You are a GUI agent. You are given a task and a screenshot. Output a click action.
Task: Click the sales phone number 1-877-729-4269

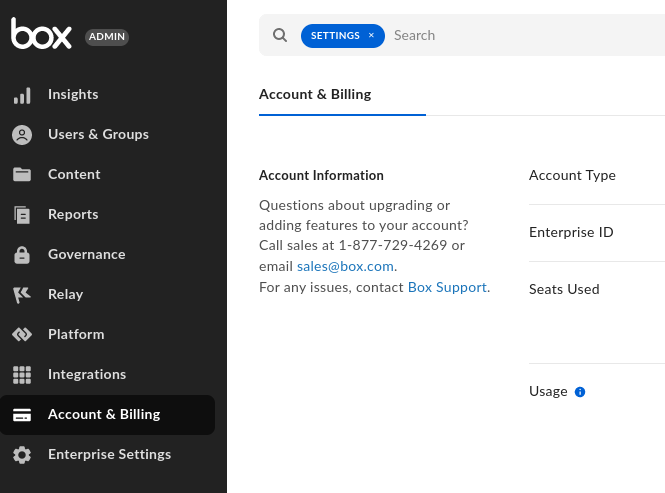[x=393, y=245]
